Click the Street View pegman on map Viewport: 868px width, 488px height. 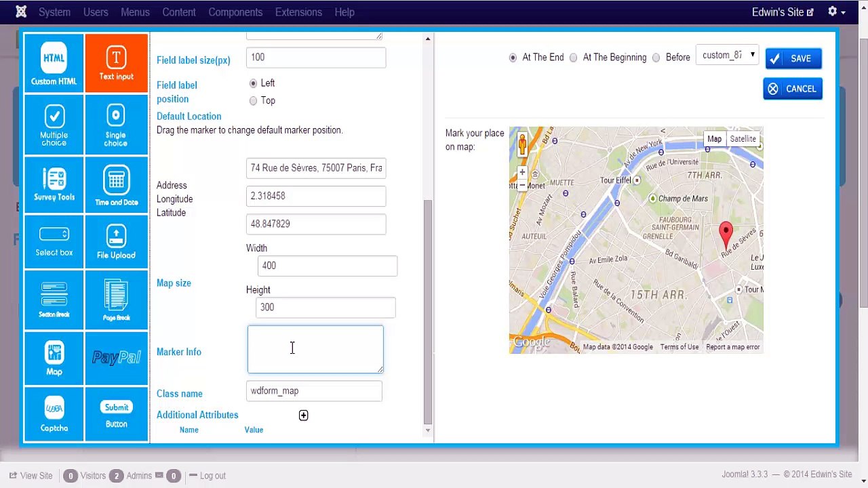click(x=522, y=144)
